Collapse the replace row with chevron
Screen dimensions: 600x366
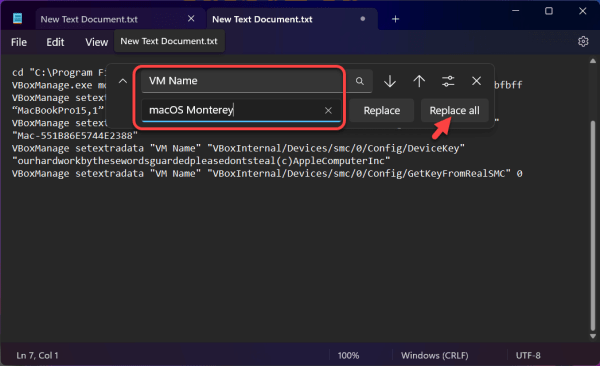pyautogui.click(x=122, y=81)
